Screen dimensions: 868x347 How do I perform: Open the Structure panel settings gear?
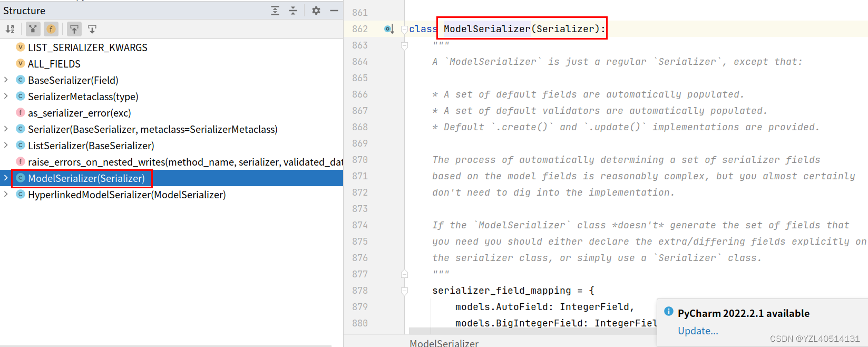point(316,11)
